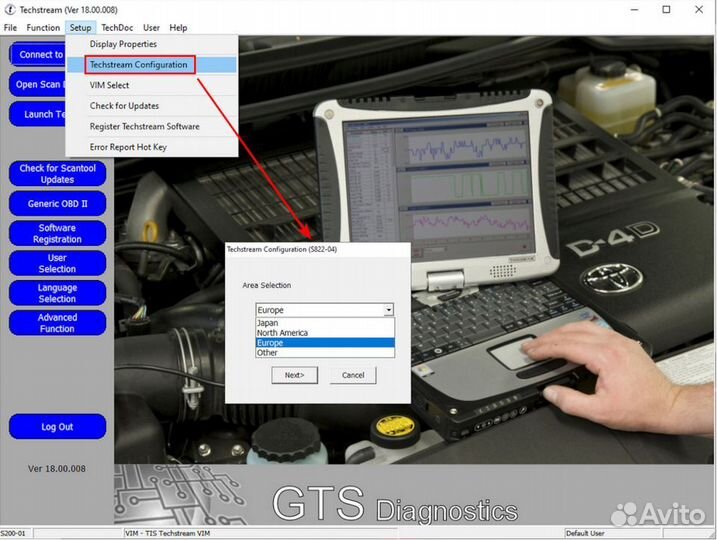Click the Area Selection combo box showing Europe
The image size is (717, 540).
(x=325, y=310)
